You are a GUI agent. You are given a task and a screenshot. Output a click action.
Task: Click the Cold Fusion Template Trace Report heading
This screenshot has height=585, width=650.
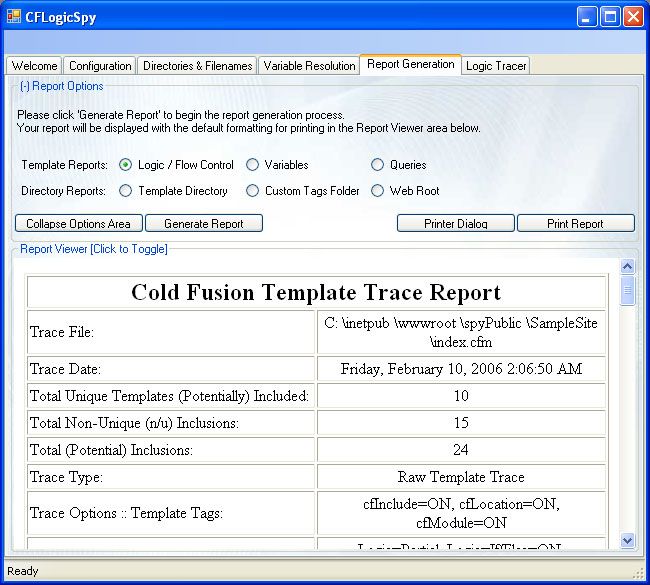pyautogui.click(x=316, y=292)
